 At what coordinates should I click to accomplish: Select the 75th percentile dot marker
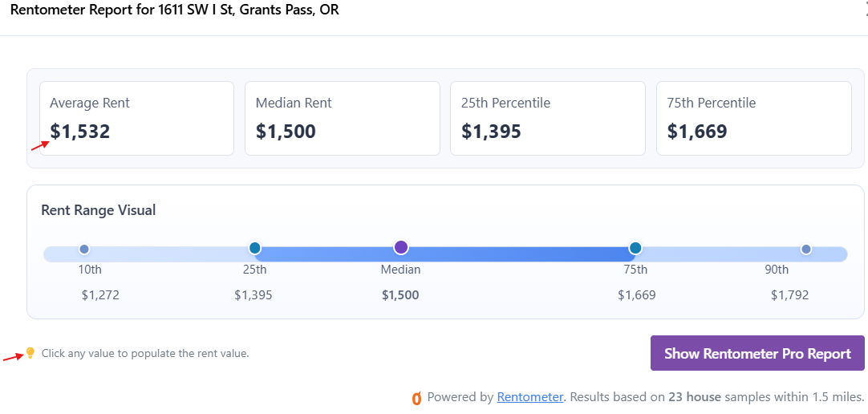(635, 247)
